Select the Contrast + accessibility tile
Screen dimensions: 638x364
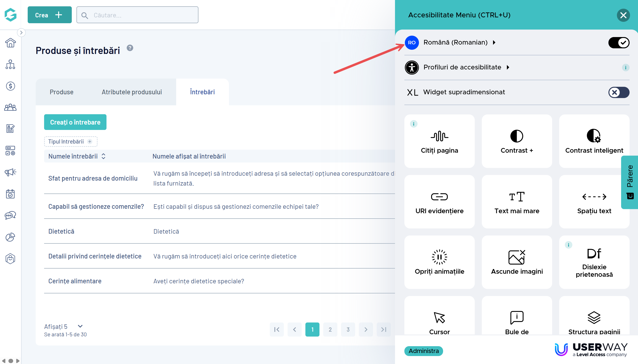pyautogui.click(x=516, y=141)
